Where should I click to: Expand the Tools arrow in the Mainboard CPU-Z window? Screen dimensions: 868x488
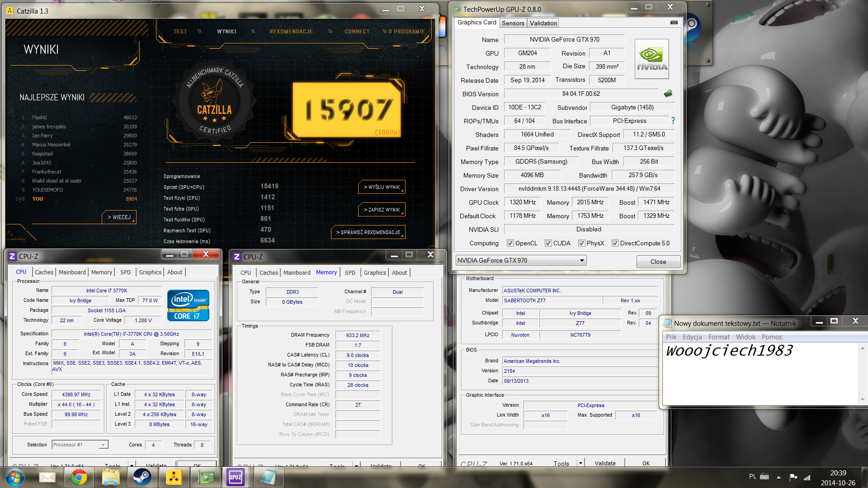point(580,463)
